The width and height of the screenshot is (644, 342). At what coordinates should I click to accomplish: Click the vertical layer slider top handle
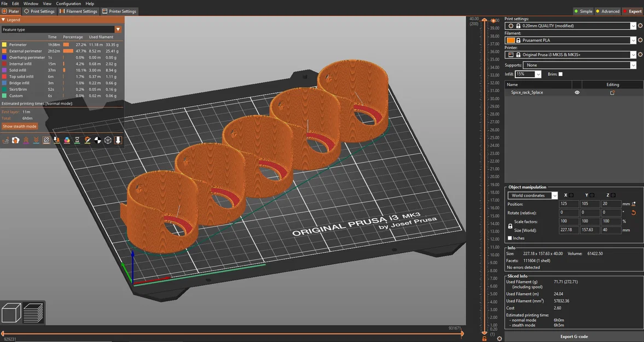[485, 21]
